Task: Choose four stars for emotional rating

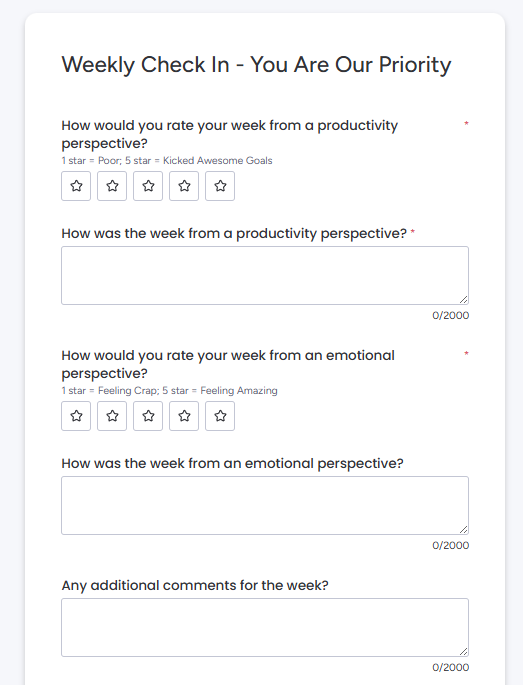Action: click(x=184, y=416)
